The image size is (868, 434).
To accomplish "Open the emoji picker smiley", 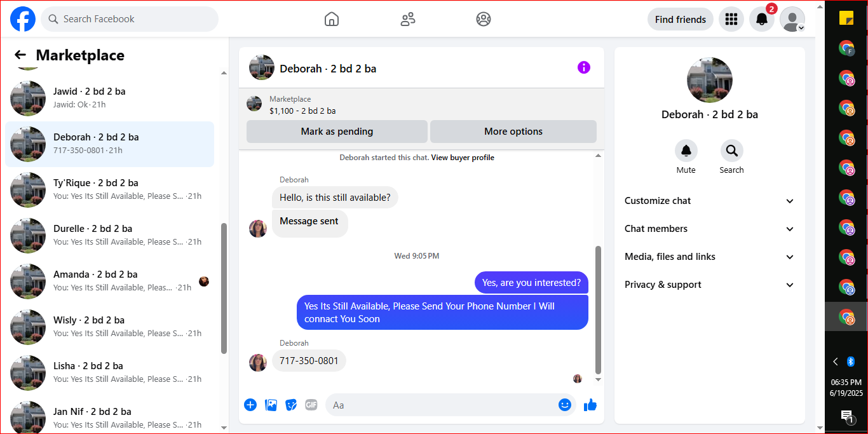I will point(565,405).
